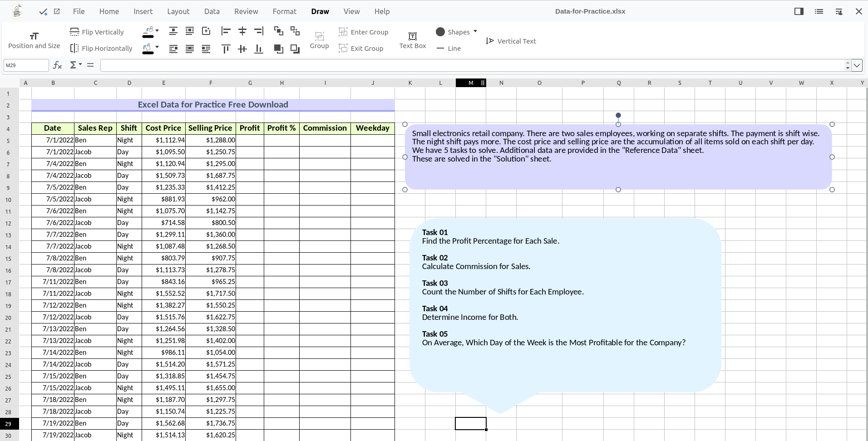
Task: Apply the fill color bucket icon
Action: click(148, 49)
